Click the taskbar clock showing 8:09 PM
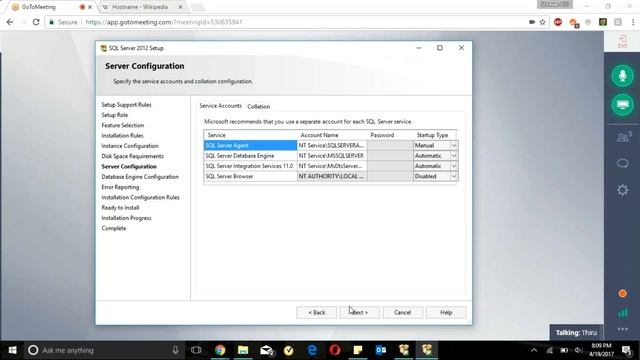The width and height of the screenshot is (640, 360). point(601,350)
